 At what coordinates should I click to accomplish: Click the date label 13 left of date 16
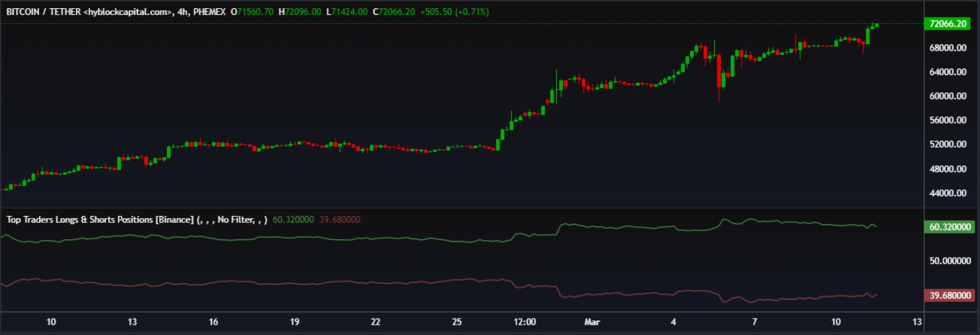click(x=133, y=321)
